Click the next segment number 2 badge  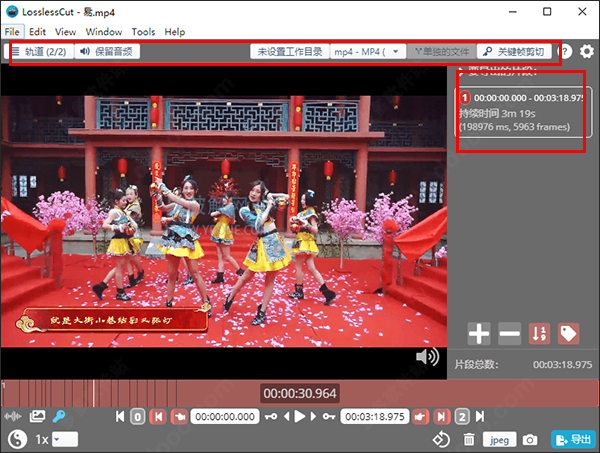tap(462, 417)
